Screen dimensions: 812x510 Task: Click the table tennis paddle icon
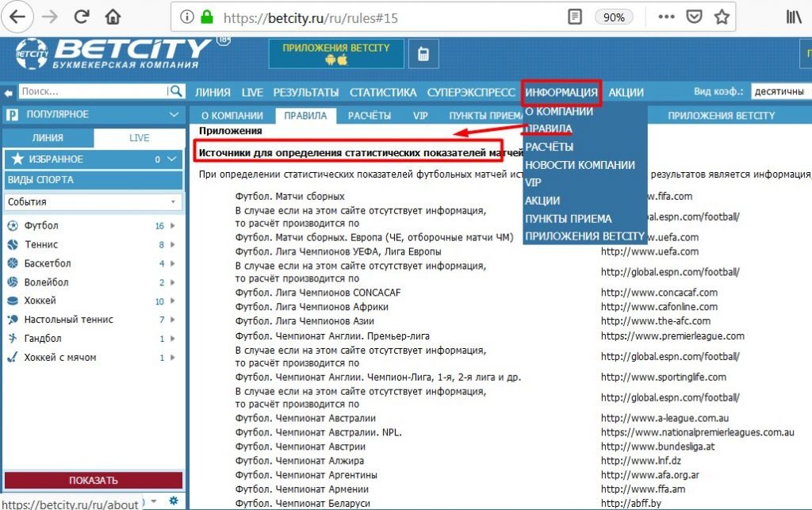[13, 320]
